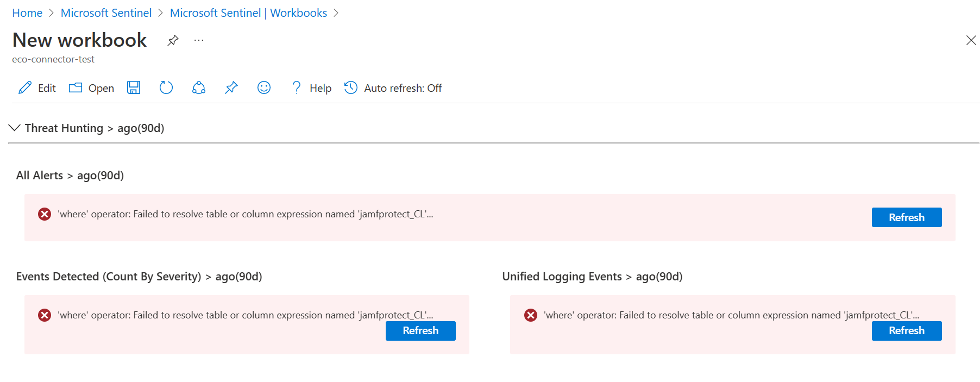Send feedback with the smiley face icon

(x=264, y=88)
